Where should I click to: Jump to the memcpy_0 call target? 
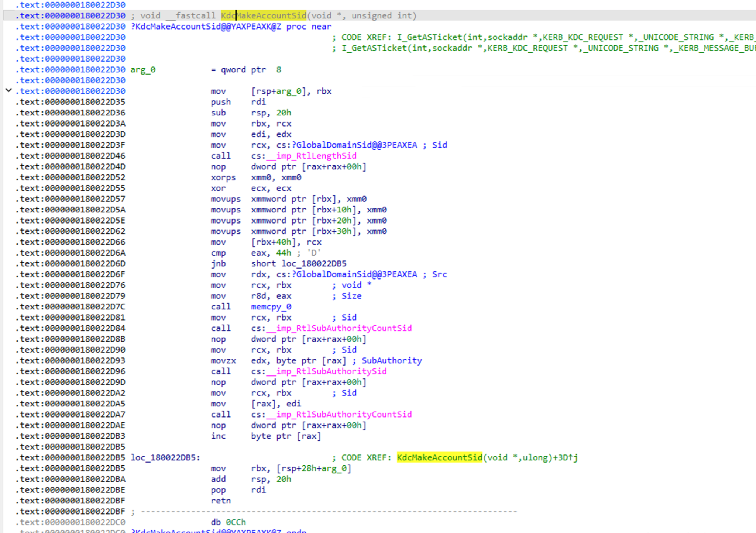(x=271, y=307)
